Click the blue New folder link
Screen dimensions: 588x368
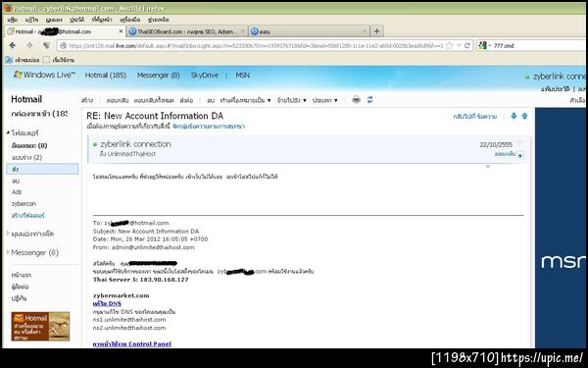pyautogui.click(x=28, y=216)
